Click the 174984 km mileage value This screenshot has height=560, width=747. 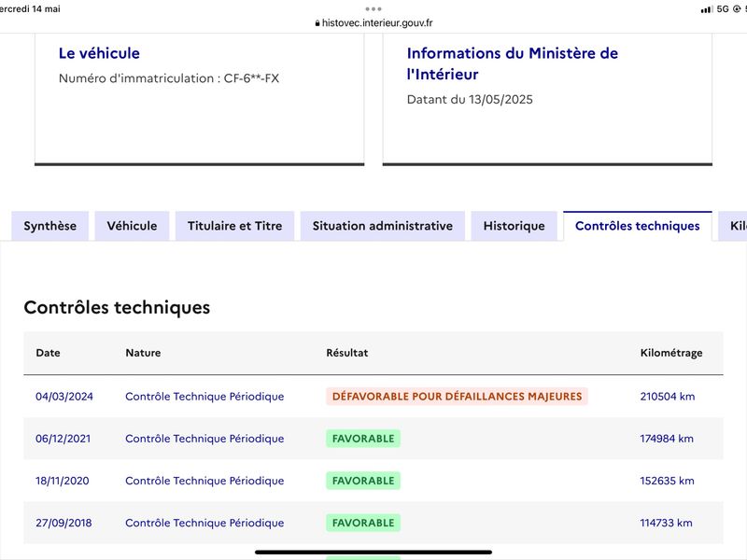click(667, 439)
